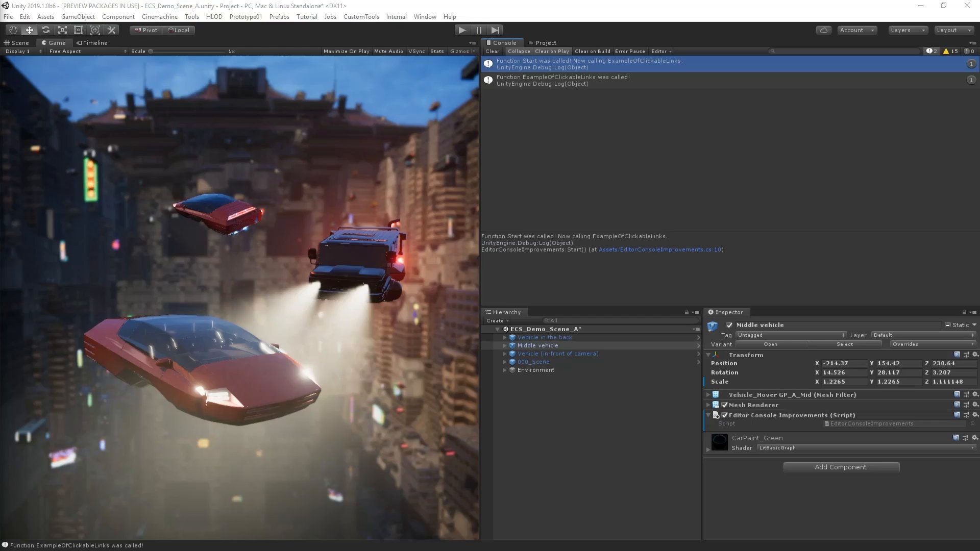Click the CarPaint_Green color swatch

(x=719, y=442)
